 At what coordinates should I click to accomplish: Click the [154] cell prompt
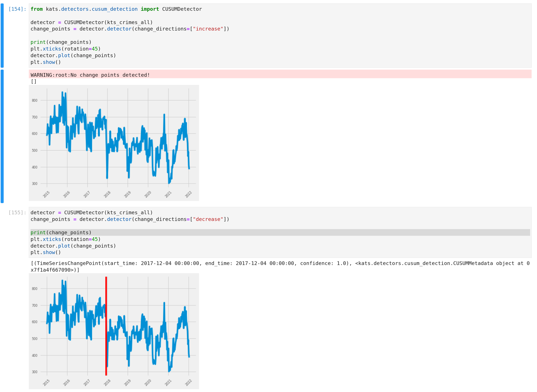pyautogui.click(x=17, y=9)
